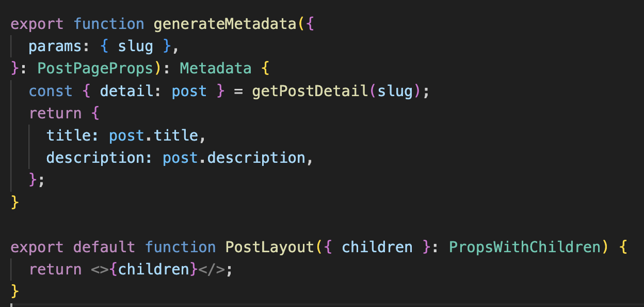
Task: Click the first export keyword
Action: click(37, 24)
